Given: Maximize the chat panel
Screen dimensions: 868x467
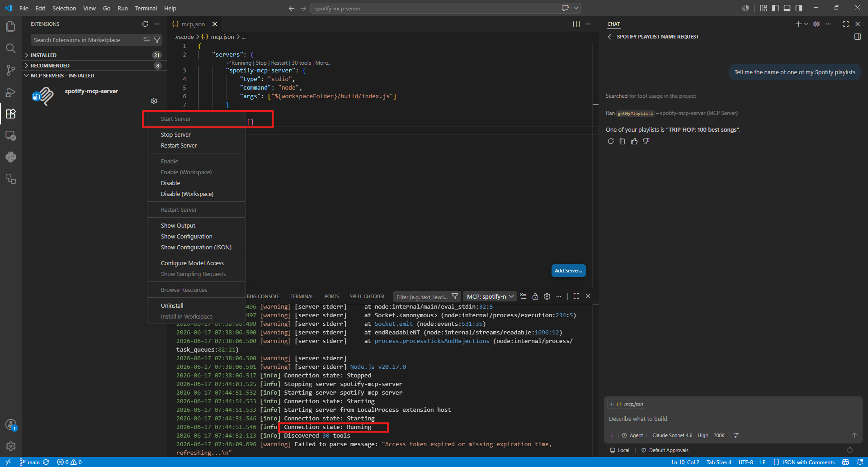Looking at the screenshot, I should point(846,24).
